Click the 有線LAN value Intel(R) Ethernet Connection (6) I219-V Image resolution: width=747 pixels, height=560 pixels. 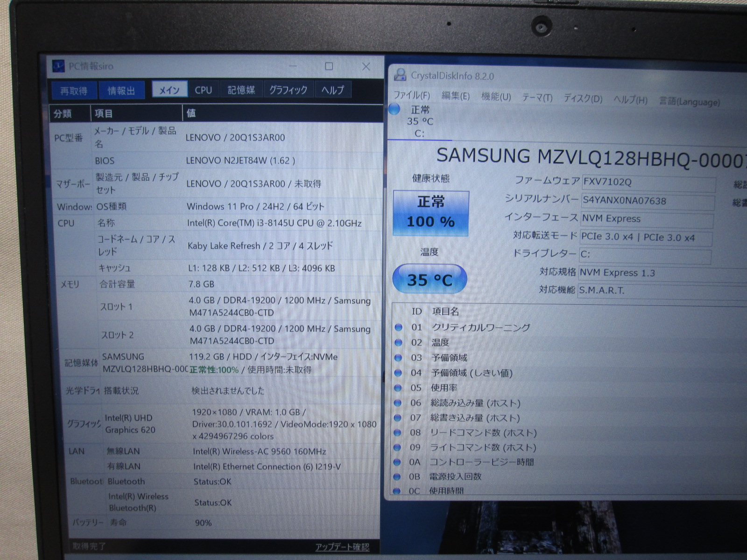[267, 467]
